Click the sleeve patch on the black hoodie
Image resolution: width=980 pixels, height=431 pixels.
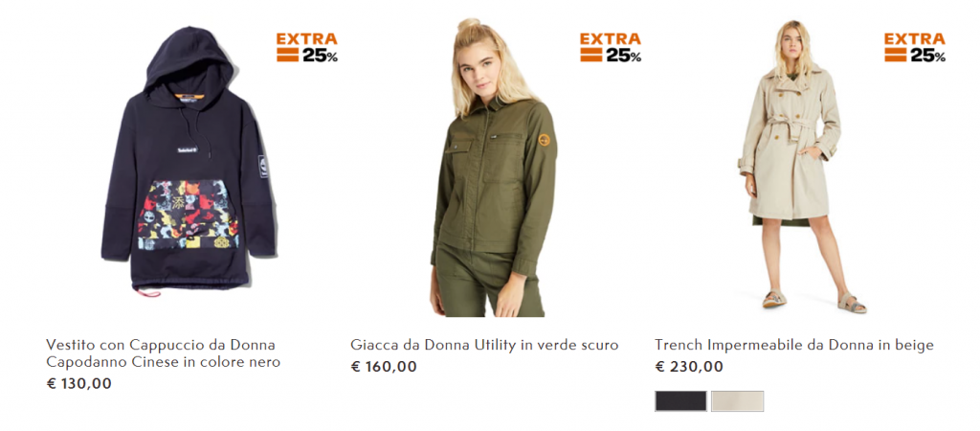pos(263,166)
